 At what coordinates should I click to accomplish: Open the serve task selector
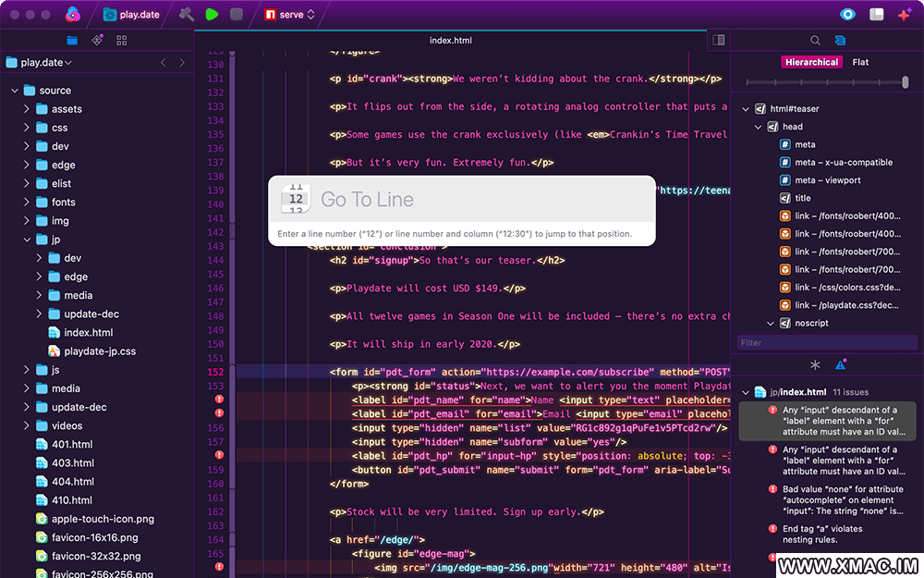coord(289,14)
